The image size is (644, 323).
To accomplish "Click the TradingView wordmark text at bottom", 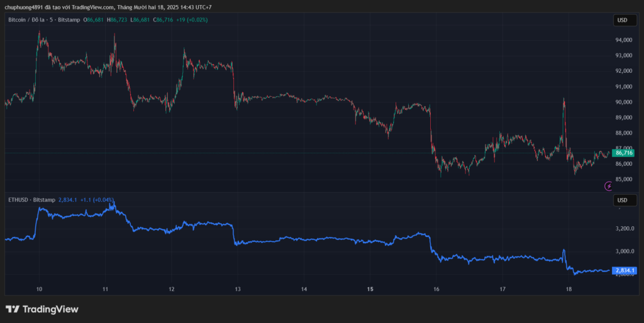I will click(50, 309).
